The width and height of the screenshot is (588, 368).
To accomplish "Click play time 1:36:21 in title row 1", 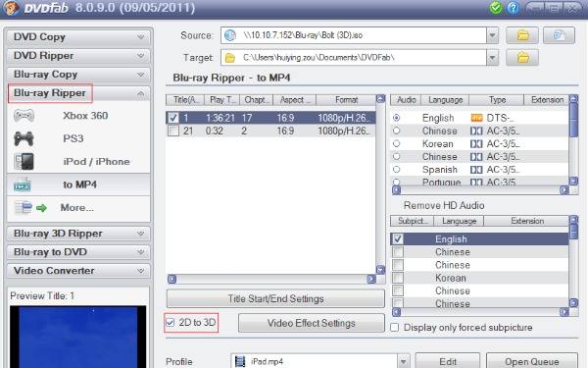I will pos(220,118).
